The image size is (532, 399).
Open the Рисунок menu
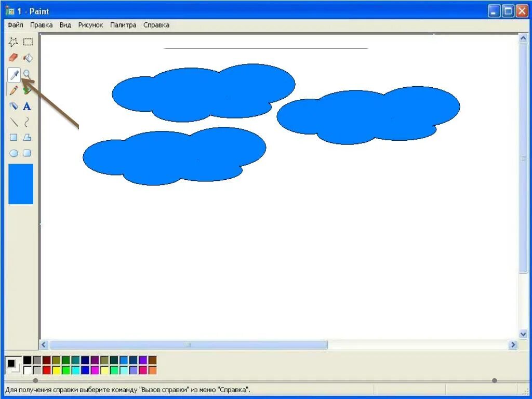pyautogui.click(x=90, y=25)
